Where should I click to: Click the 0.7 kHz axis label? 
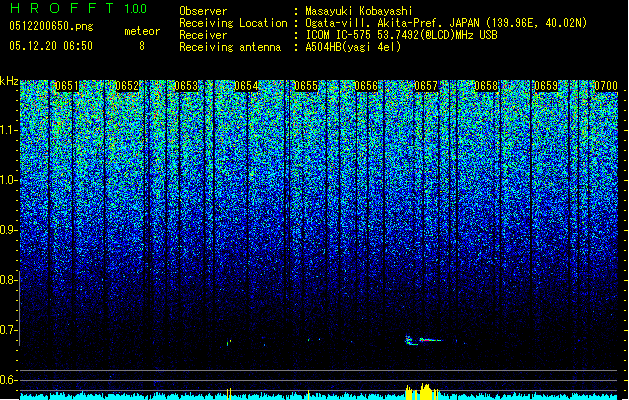[x=9, y=330]
